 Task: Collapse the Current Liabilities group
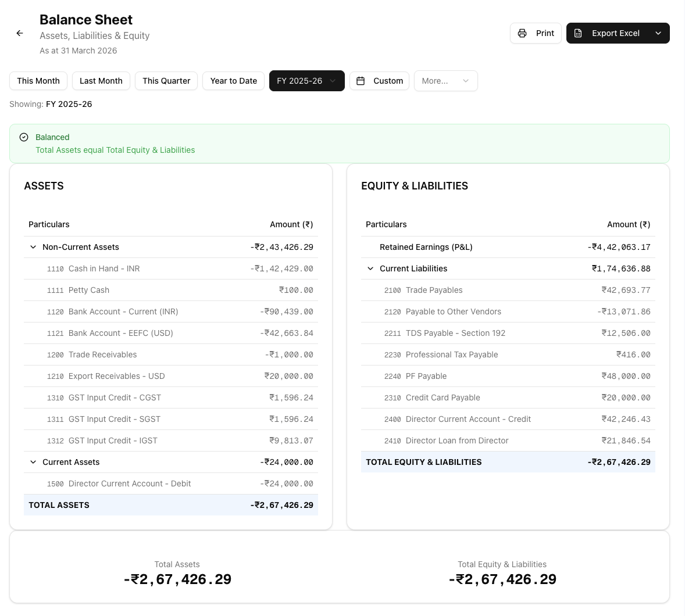[x=370, y=268]
